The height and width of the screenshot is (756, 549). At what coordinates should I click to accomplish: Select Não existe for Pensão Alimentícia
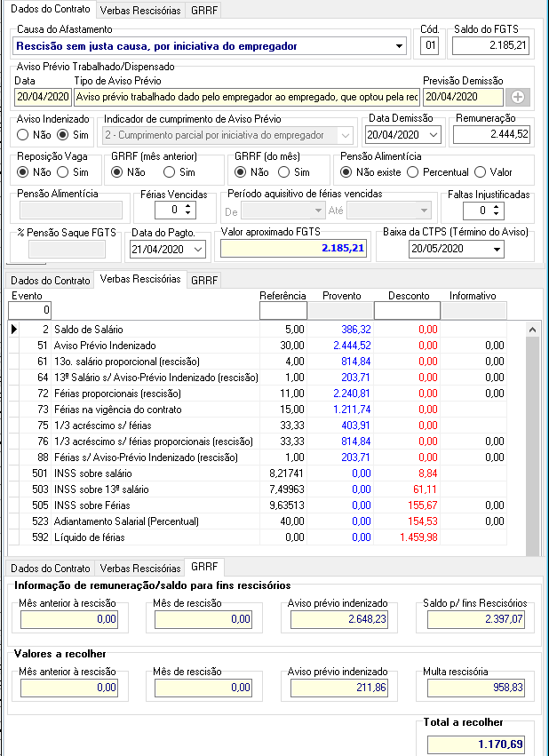point(346,172)
